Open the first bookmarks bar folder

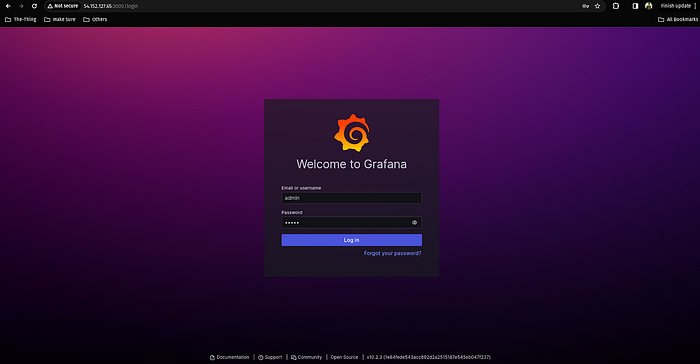21,19
